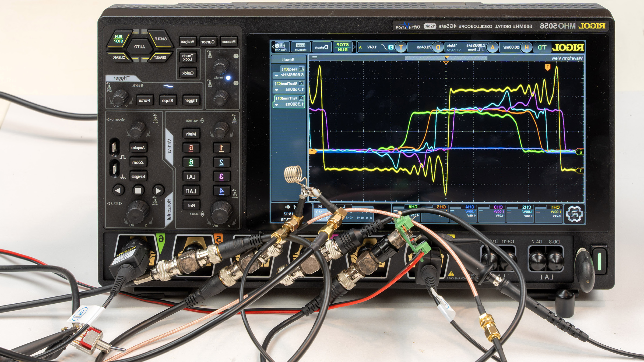Push the navigate play-right arrow button
Viewport: 644px width, 362px height.
[158, 191]
